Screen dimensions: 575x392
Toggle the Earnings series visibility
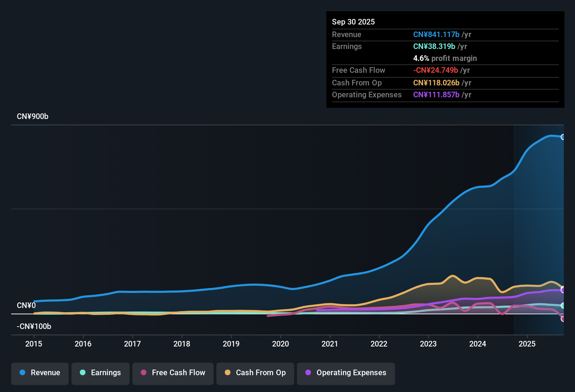pyautogui.click(x=100, y=373)
